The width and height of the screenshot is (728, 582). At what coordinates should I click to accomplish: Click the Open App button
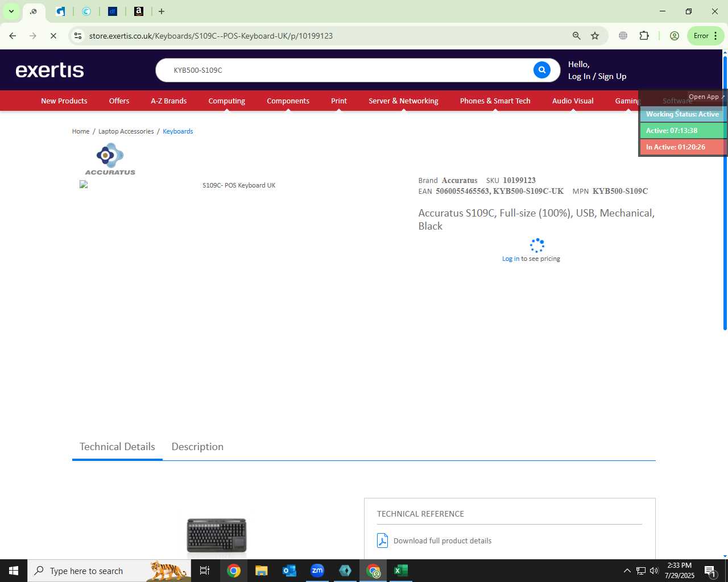pos(706,97)
